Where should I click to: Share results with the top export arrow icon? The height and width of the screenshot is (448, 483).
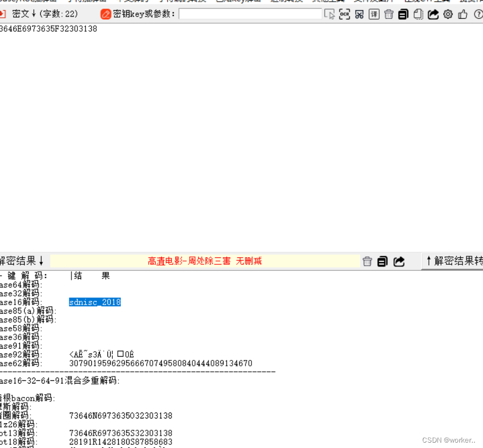pyautogui.click(x=433, y=15)
